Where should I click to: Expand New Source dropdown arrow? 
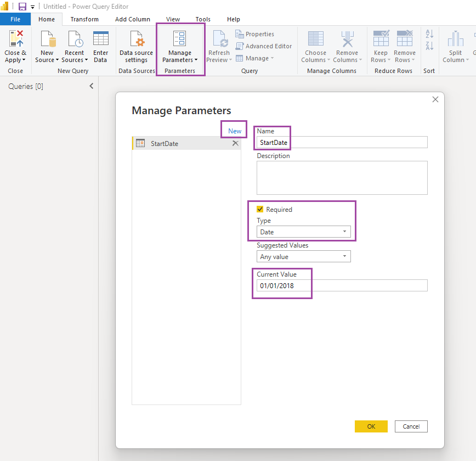(x=57, y=60)
